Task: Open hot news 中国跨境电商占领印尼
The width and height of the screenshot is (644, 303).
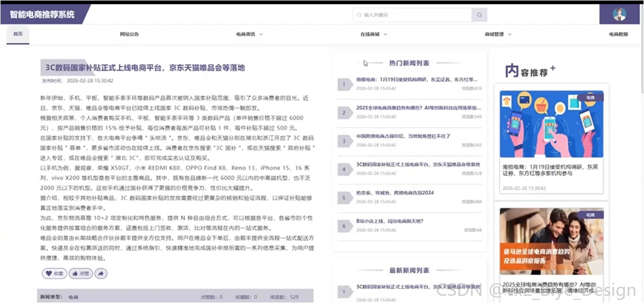Action: (x=403, y=136)
